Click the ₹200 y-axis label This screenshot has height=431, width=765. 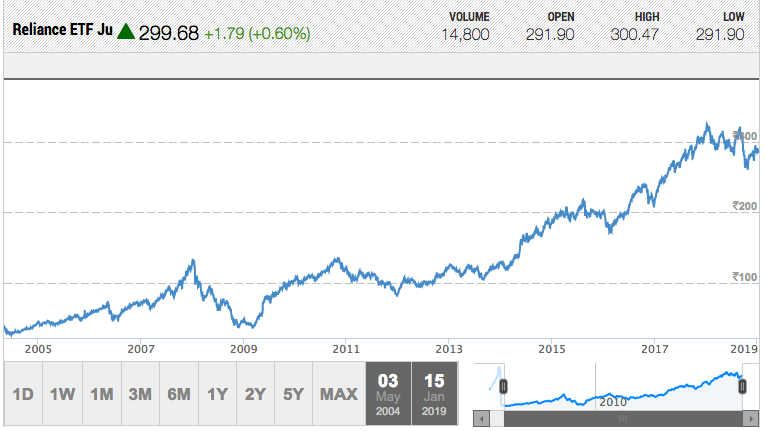coord(745,206)
